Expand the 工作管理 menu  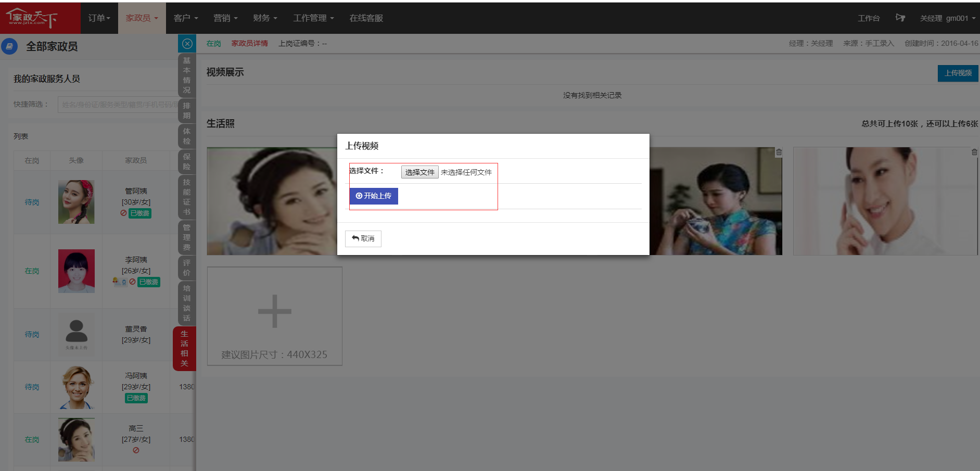[313, 18]
